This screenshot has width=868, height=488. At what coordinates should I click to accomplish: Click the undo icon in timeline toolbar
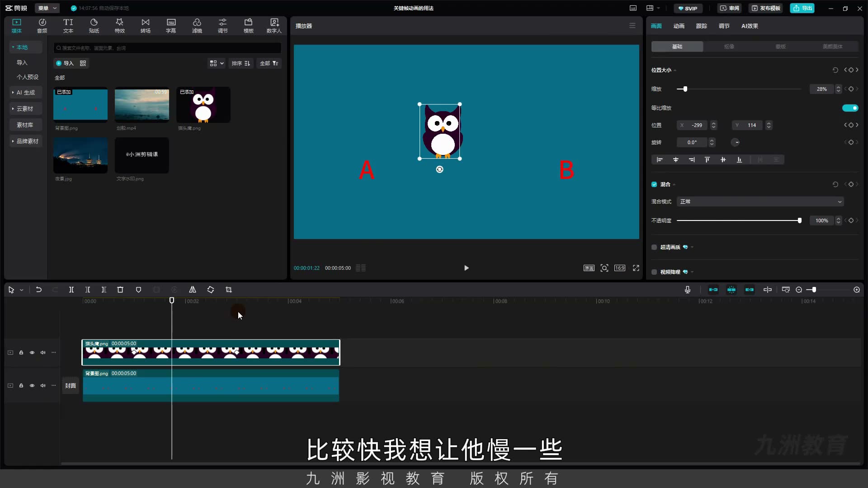(39, 290)
